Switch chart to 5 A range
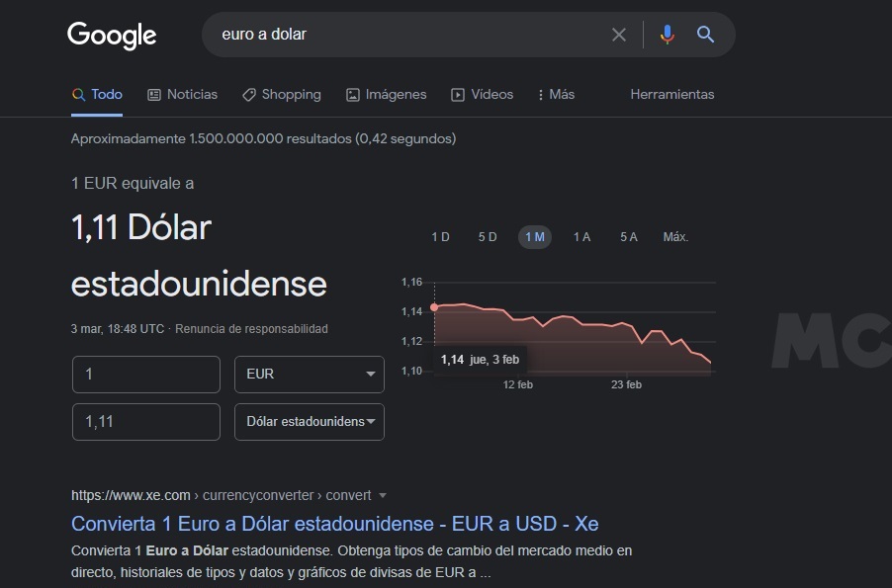This screenshot has width=892, height=588. pyautogui.click(x=629, y=237)
